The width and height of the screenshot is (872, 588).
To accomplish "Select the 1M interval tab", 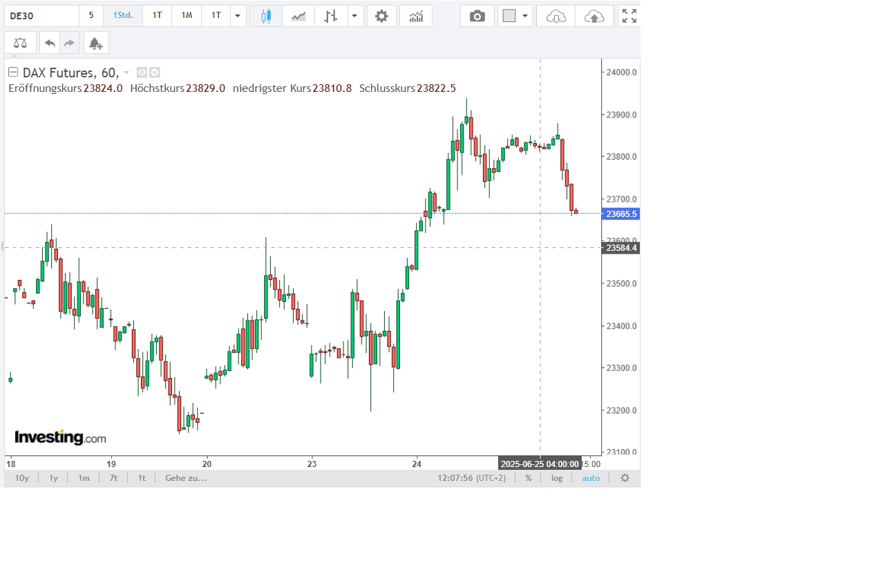I will click(x=187, y=16).
